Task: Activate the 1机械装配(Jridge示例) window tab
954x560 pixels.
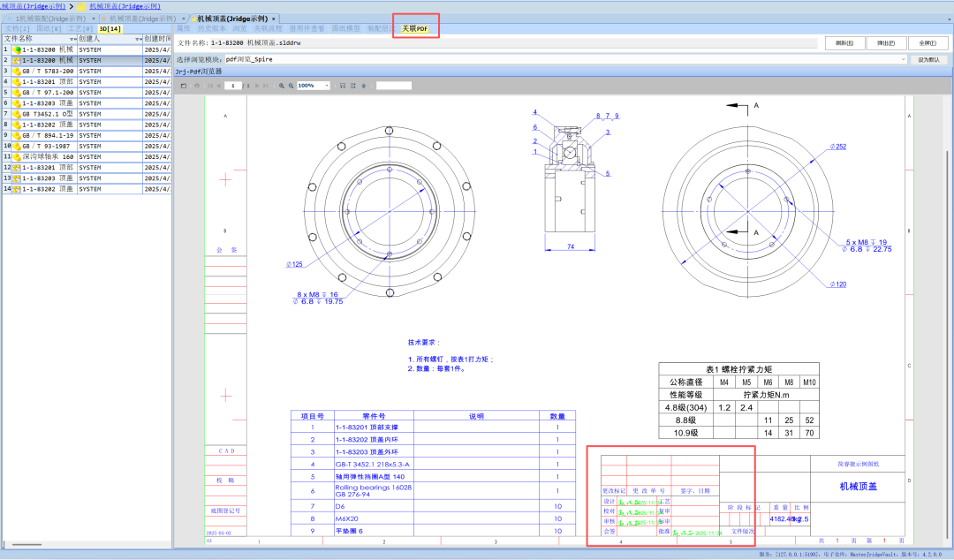Action: point(50,19)
